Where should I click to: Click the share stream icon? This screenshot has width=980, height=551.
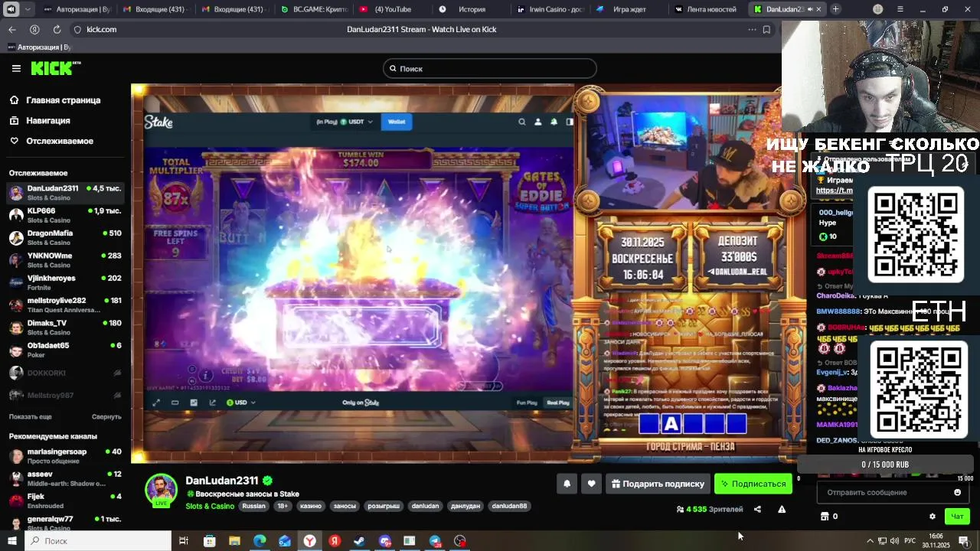tap(757, 509)
